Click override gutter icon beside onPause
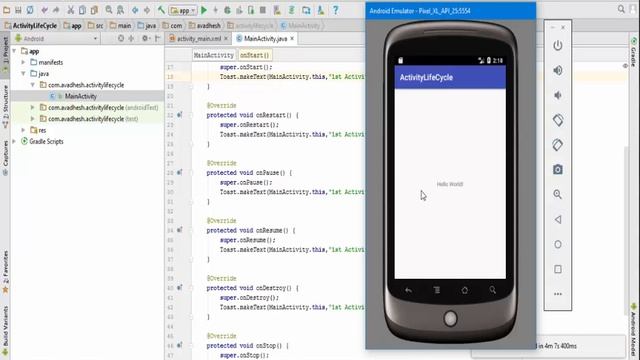The image size is (640, 360). point(180,173)
